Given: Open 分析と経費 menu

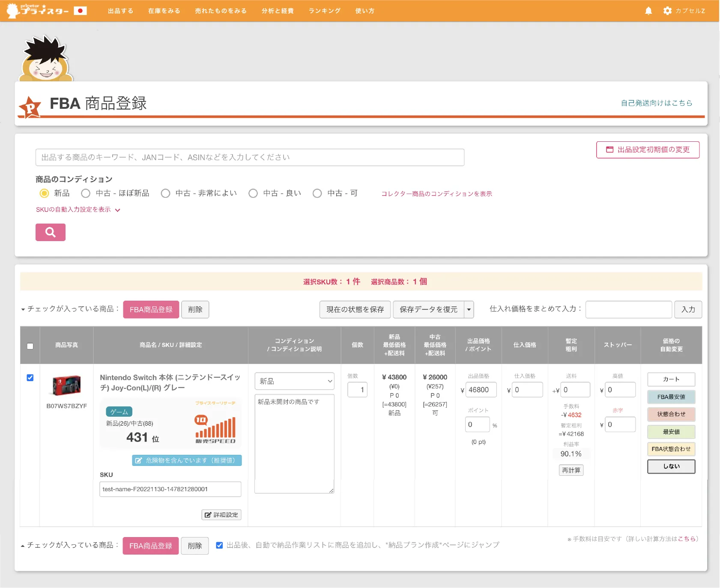Looking at the screenshot, I should coord(278,11).
